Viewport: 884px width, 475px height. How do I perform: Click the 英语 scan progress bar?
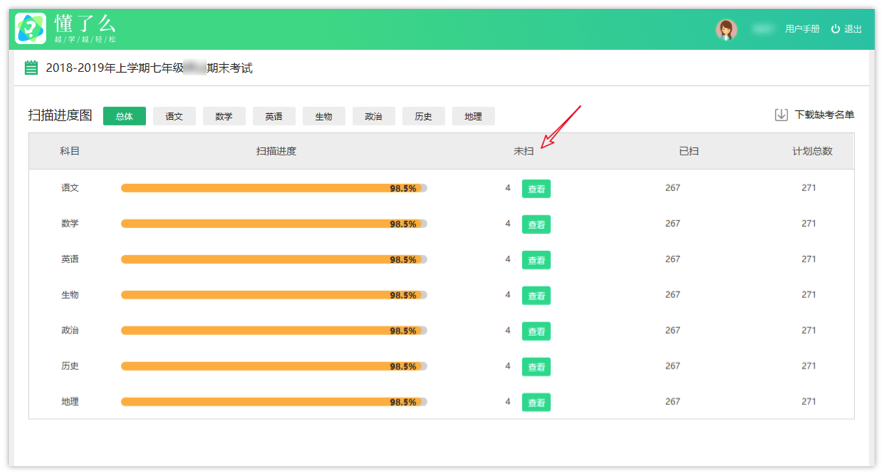coord(274,259)
